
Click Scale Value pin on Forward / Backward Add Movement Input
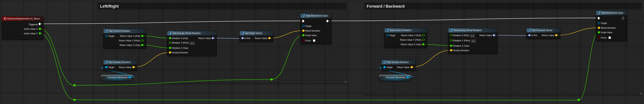pyautogui.click(x=599, y=32)
